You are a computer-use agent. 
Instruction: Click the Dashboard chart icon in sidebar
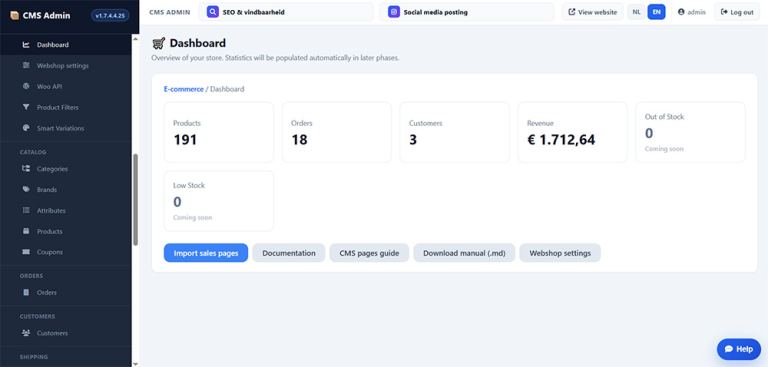coord(26,45)
